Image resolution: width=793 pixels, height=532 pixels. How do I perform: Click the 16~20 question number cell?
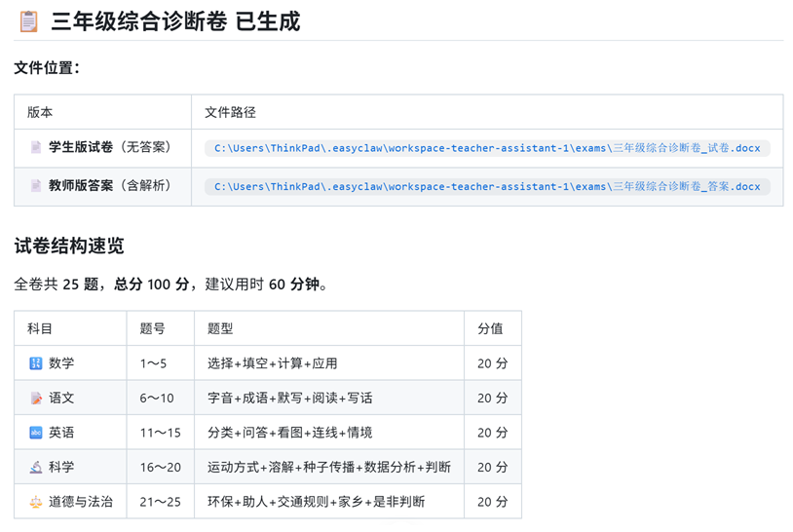pos(161,468)
